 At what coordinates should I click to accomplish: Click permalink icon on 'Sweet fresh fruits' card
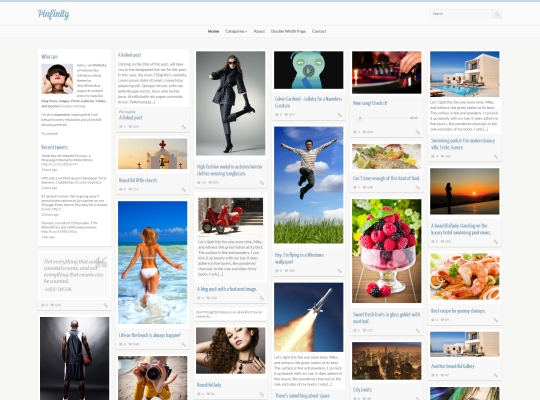pyautogui.click(x=418, y=331)
